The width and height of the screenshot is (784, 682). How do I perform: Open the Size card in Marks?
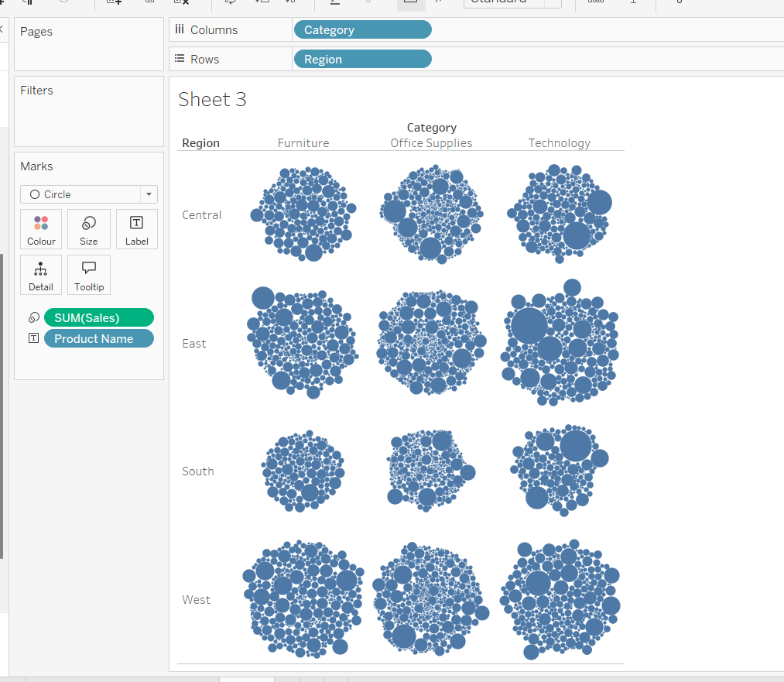coord(89,229)
